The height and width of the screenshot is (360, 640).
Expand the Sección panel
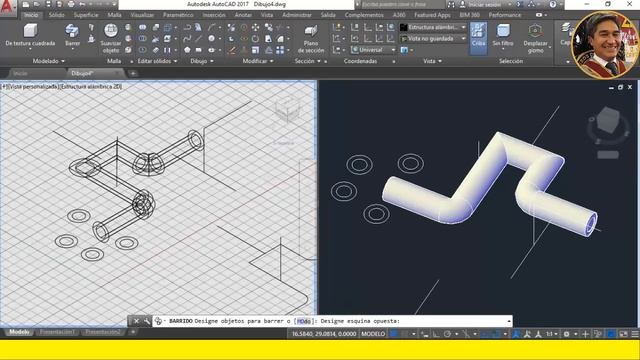[x=307, y=61]
